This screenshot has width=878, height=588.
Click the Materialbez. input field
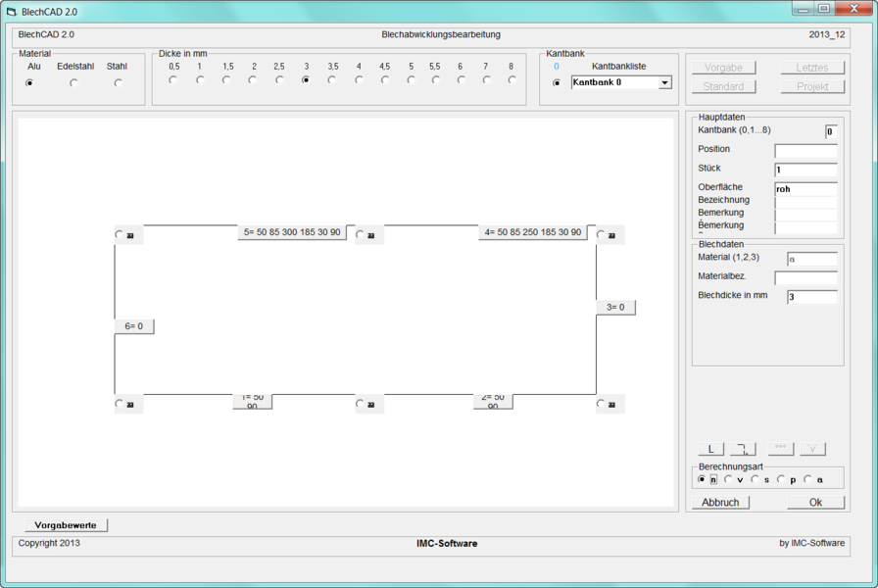[805, 277]
